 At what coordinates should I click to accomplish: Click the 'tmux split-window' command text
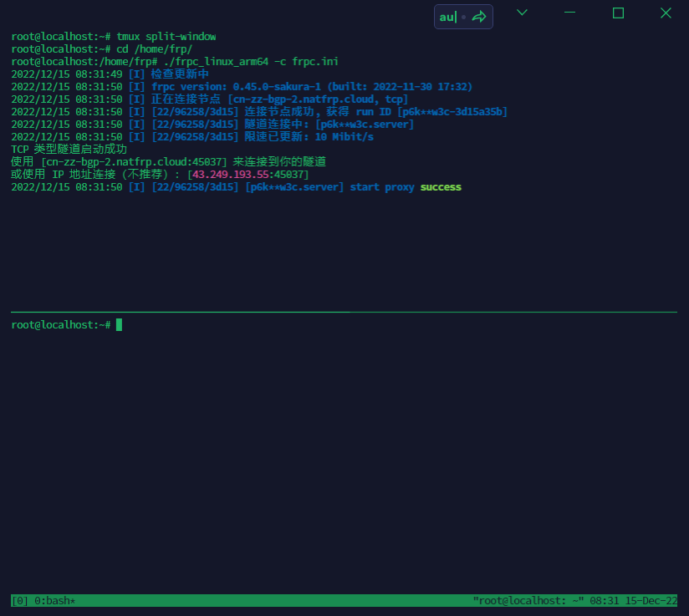166,37
